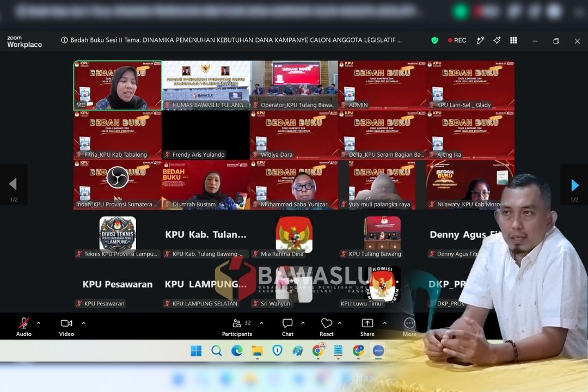Open the Participants panel
Screen dimensions: 588x392
click(x=237, y=327)
